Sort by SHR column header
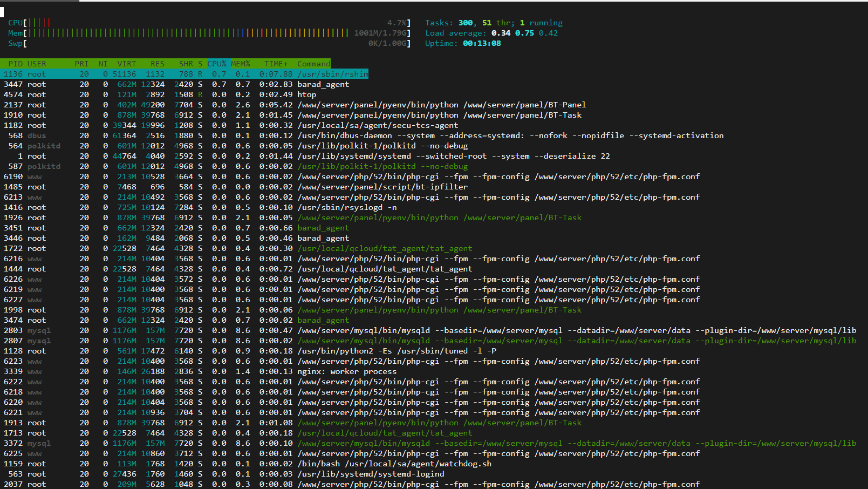Image resolution: width=868 pixels, height=489 pixels. (186, 64)
